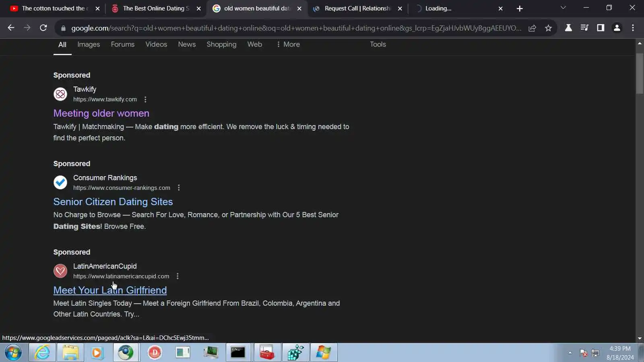Click the LatinAmericanCupid heart logo
Viewport: 644px width, 362px height.
(60, 271)
